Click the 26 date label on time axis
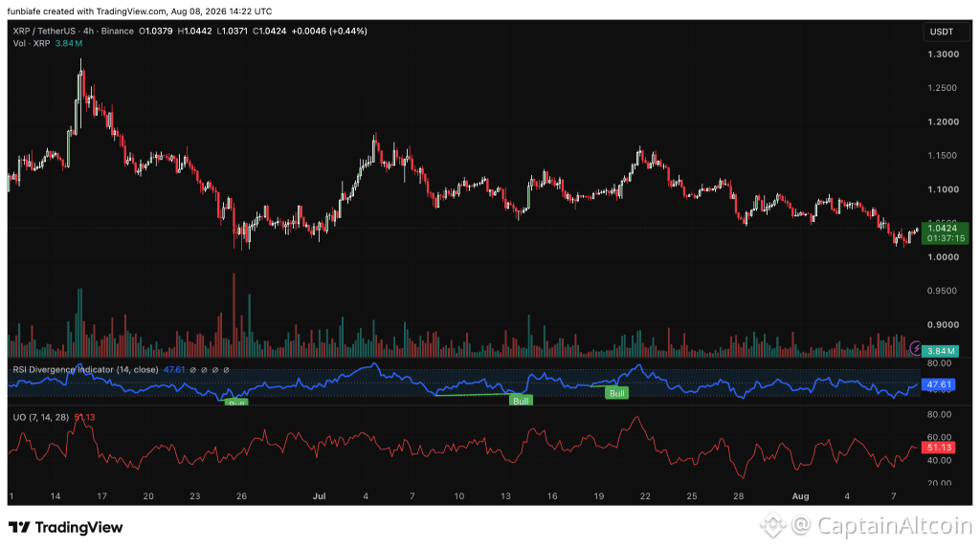The width and height of the screenshot is (980, 549). pyautogui.click(x=241, y=496)
